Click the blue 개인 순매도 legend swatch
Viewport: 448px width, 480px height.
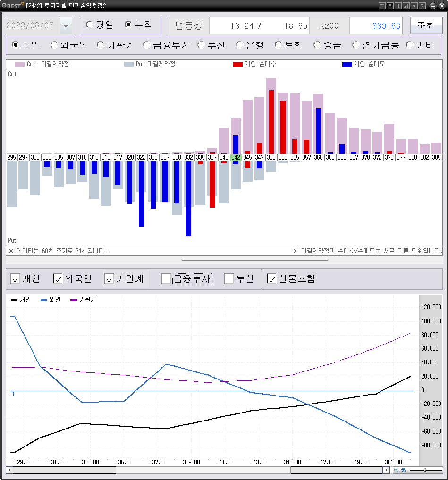click(x=347, y=64)
